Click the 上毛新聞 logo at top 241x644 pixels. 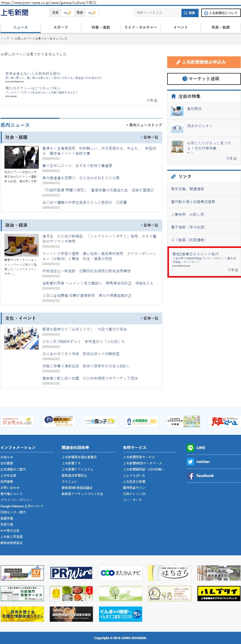tap(14, 13)
